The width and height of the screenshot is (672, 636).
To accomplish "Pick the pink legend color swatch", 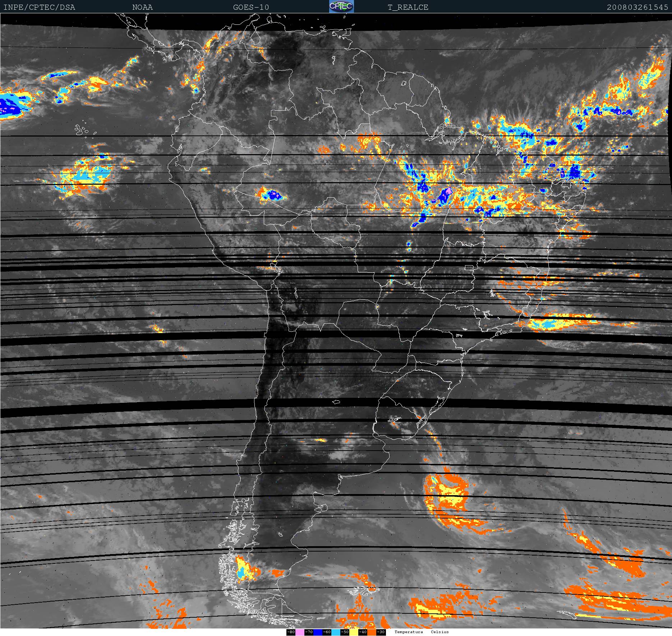I will click(300, 632).
